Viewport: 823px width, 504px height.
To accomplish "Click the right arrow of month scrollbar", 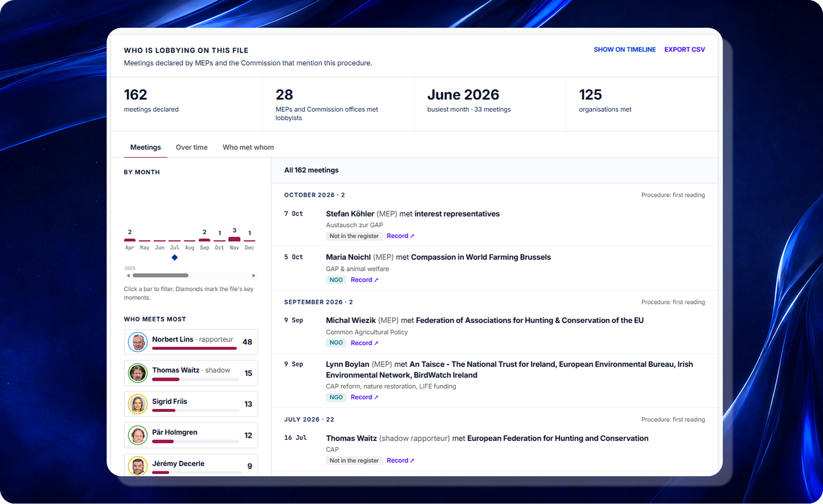I will click(253, 275).
